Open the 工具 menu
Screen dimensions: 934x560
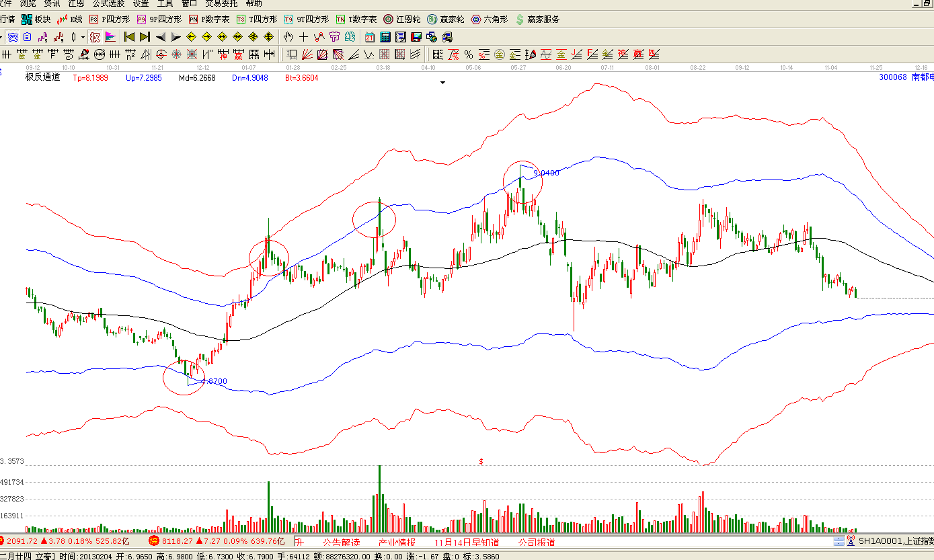[165, 3]
